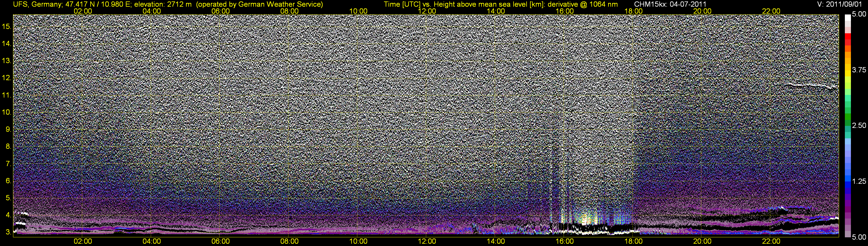Screen dimensions: 868x246
Task: Click the bottom time axis label 12:00
Action: point(427,241)
